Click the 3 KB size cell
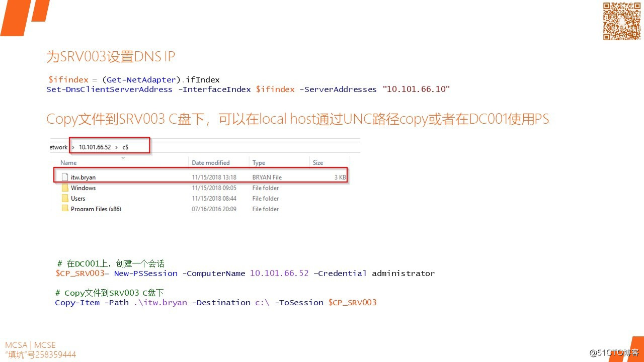The width and height of the screenshot is (644, 362). coord(340,177)
